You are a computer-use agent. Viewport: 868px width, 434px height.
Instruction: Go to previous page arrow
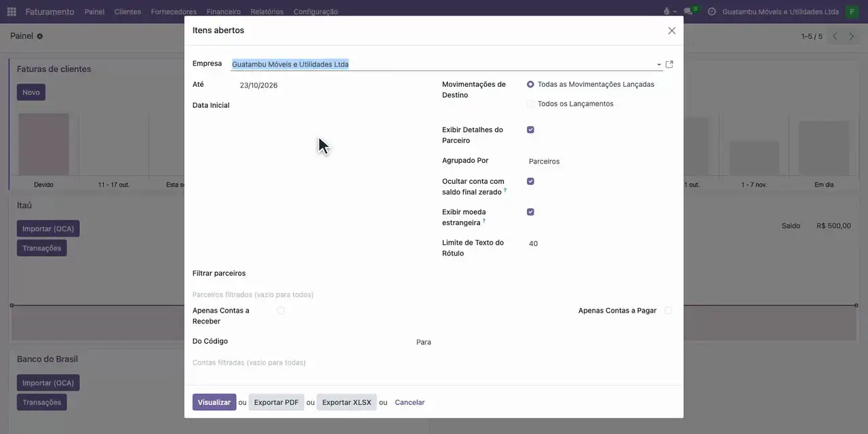tap(835, 36)
